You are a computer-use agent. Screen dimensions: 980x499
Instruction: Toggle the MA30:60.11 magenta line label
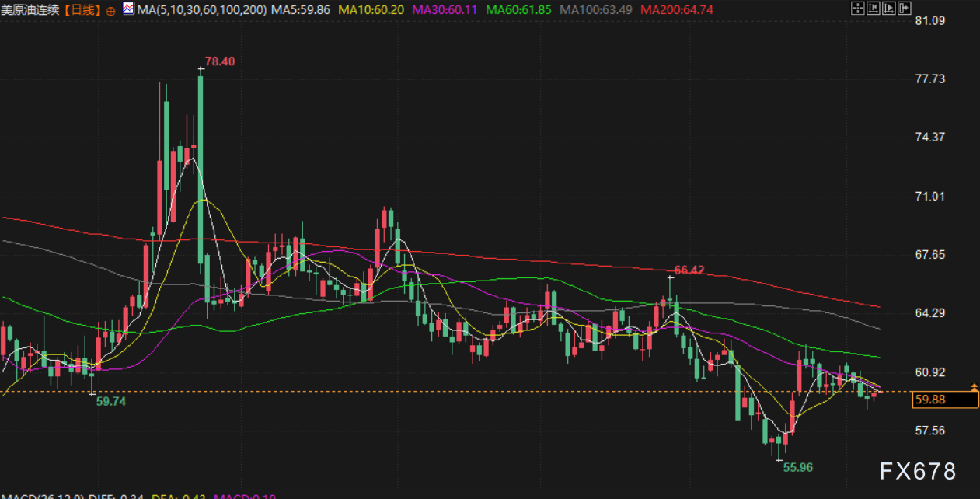(x=445, y=10)
